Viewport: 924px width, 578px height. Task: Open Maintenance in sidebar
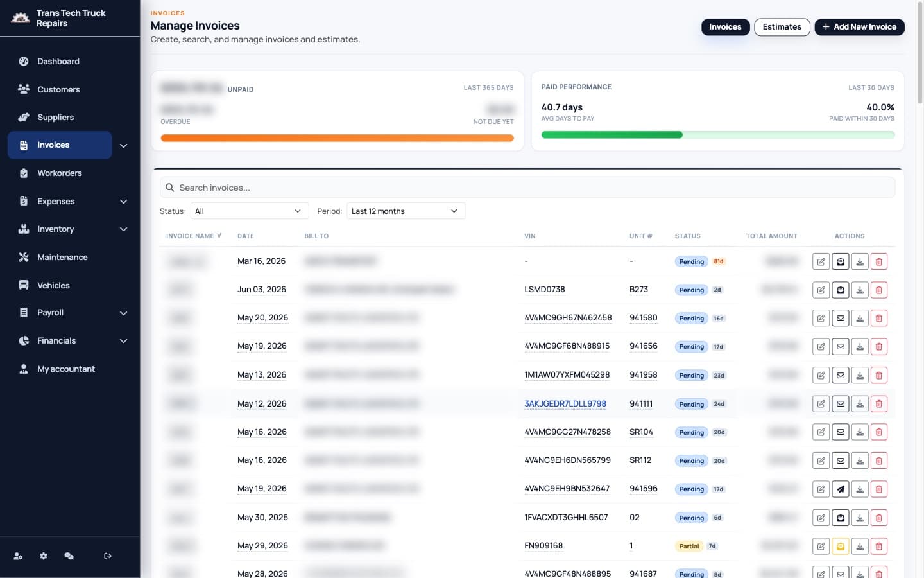pyautogui.click(x=62, y=257)
